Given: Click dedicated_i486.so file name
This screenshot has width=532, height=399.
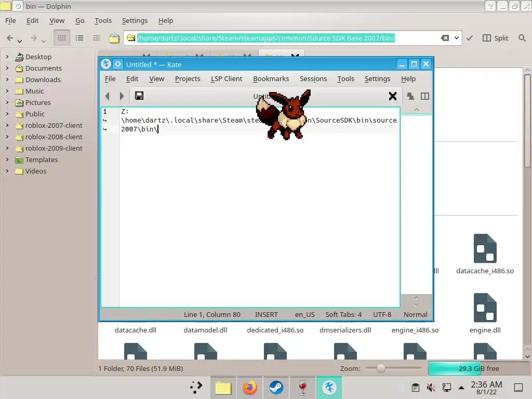Looking at the screenshot, I should click(275, 330).
